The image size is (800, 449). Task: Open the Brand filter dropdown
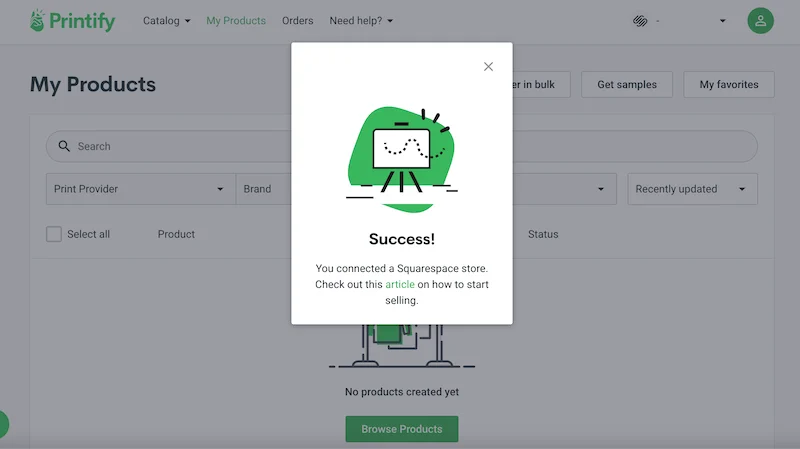click(264, 189)
